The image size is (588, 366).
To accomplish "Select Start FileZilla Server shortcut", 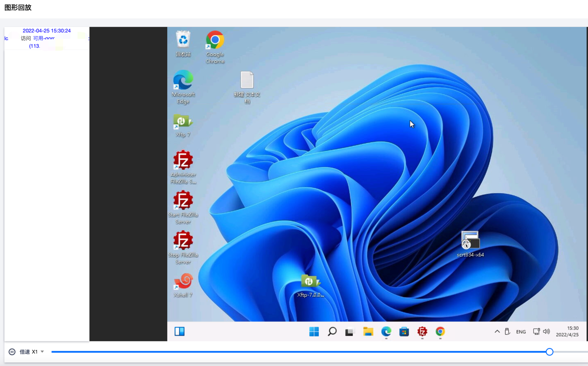I will (183, 208).
